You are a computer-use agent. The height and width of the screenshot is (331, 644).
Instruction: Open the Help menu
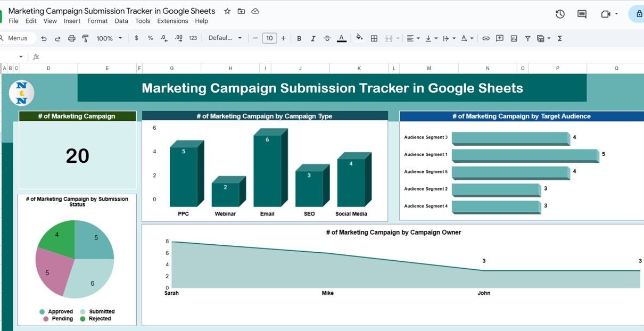pyautogui.click(x=201, y=21)
